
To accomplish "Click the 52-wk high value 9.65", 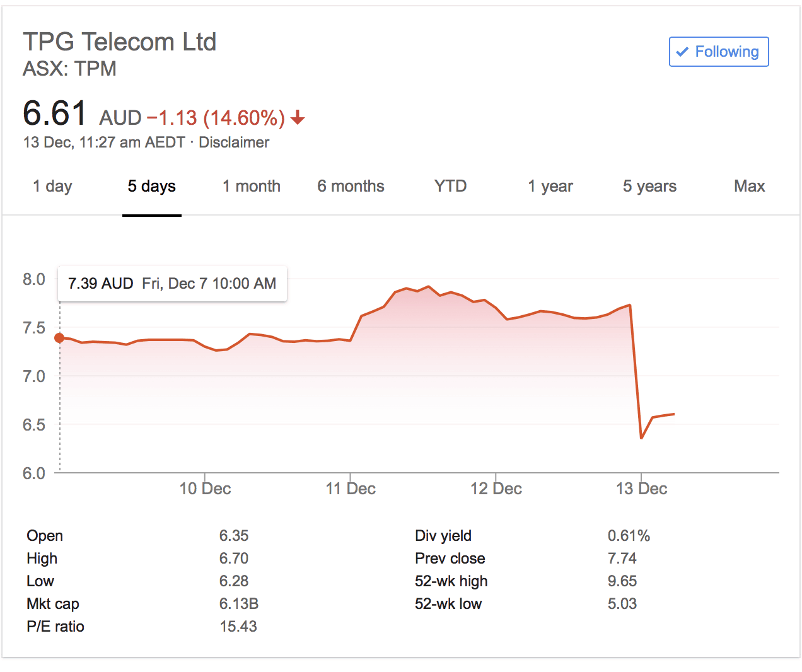I will pyautogui.click(x=622, y=581).
